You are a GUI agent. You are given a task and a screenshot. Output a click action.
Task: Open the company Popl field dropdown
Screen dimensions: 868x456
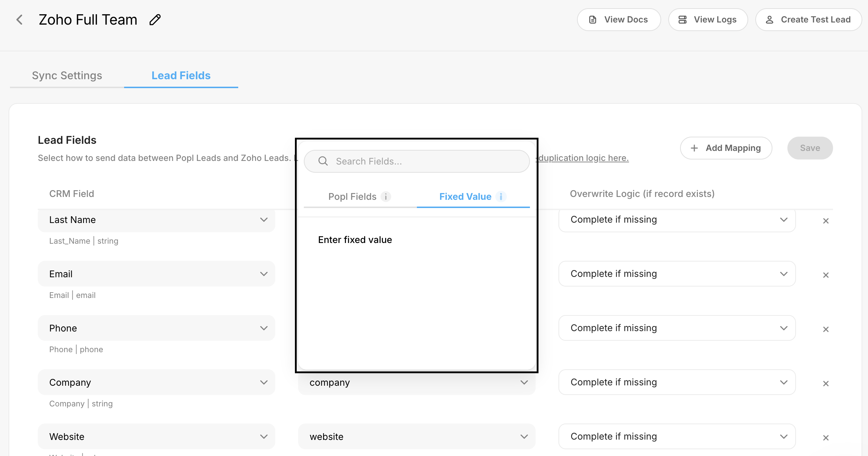417,382
